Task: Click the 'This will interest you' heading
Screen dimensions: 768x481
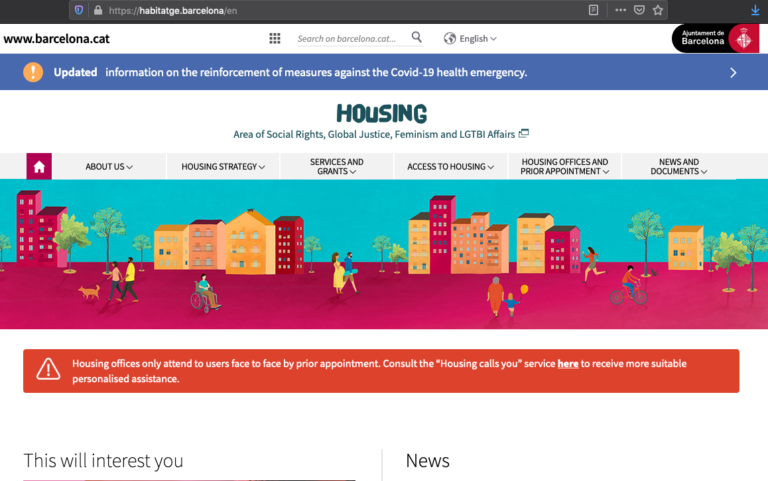Action: (103, 460)
